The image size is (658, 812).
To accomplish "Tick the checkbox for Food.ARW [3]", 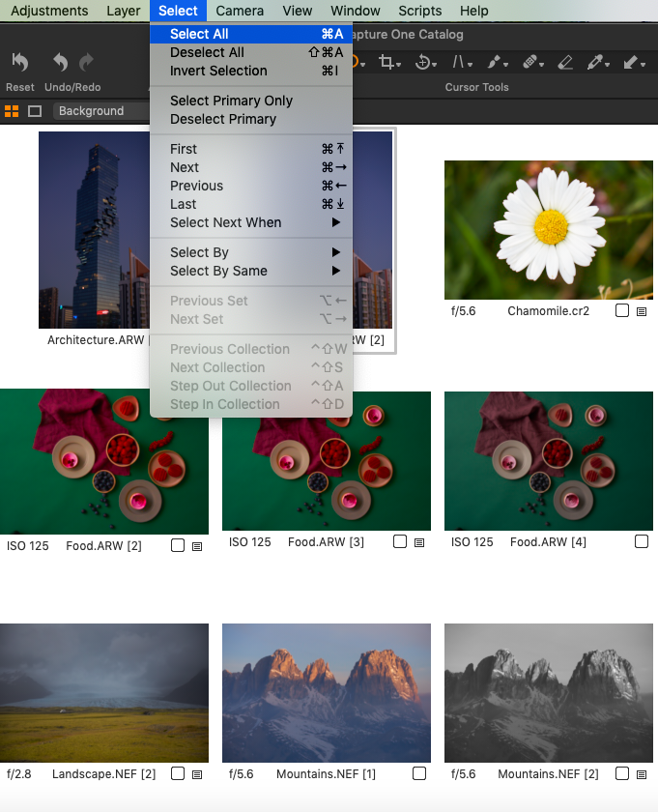I will [400, 541].
